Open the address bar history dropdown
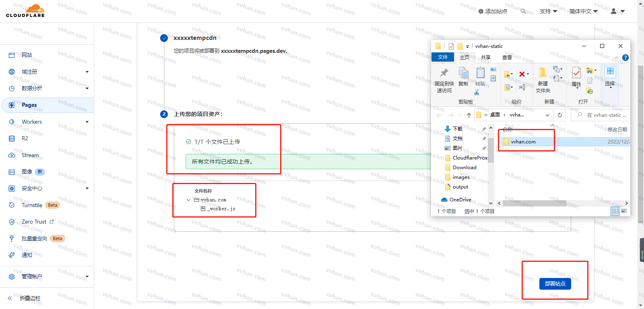This screenshot has width=644, height=309. [x=547, y=115]
